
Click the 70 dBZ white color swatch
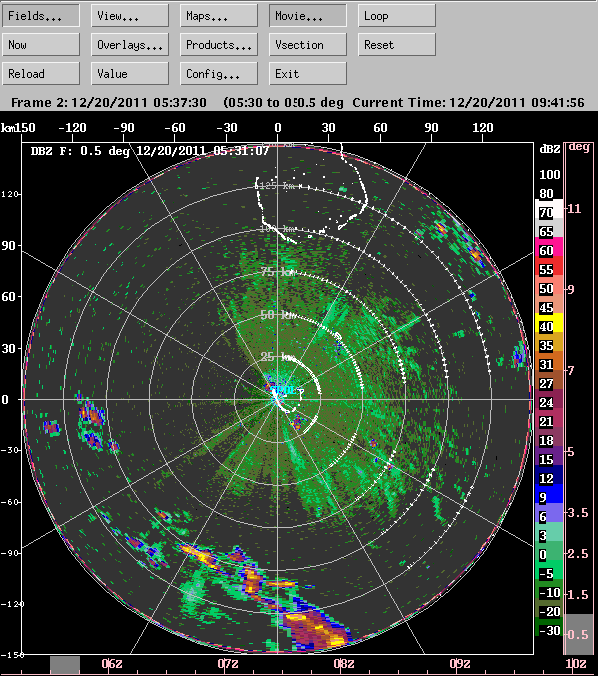pyautogui.click(x=549, y=209)
